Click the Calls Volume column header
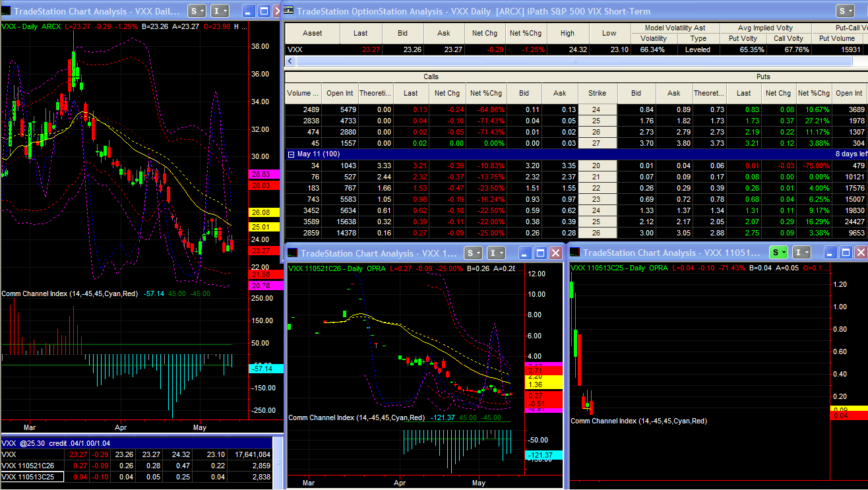This screenshot has height=490, width=868. (303, 93)
